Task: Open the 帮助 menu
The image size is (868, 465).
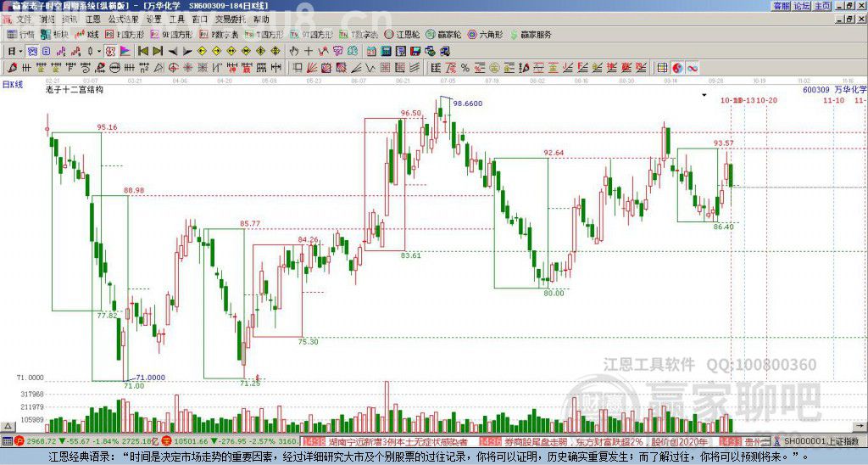Action: pyautogui.click(x=261, y=20)
